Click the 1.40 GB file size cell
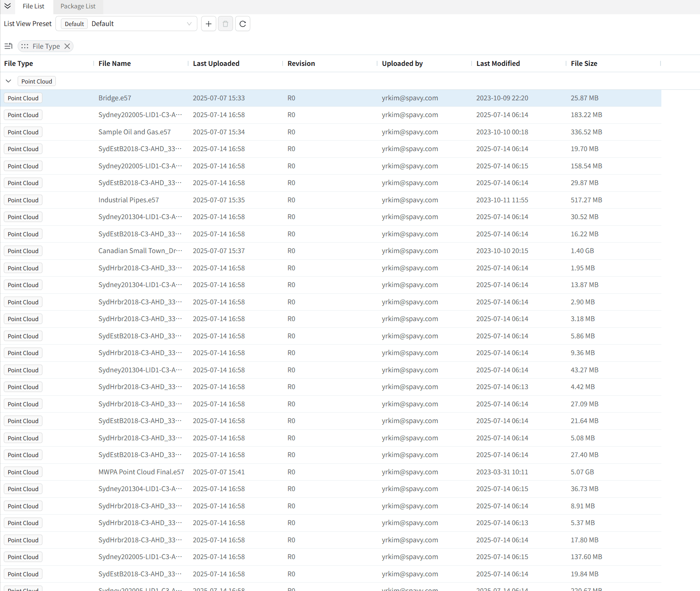The image size is (700, 591). pos(582,251)
